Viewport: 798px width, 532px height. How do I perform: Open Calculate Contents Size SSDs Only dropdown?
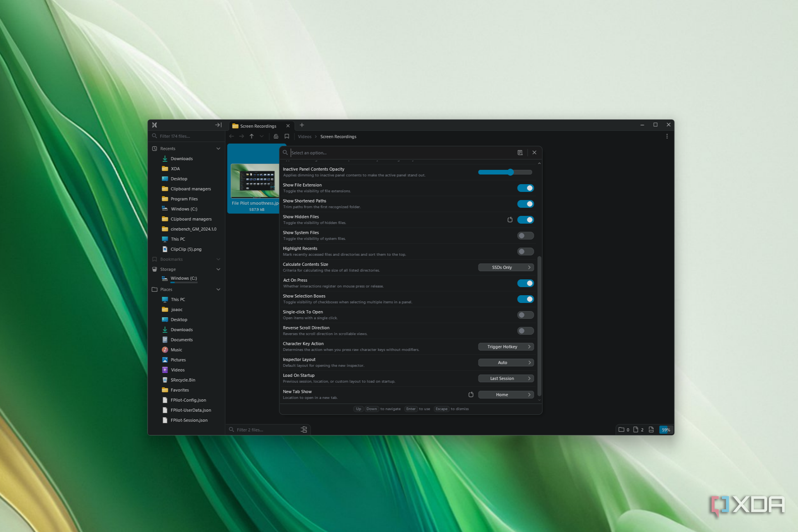(506, 267)
